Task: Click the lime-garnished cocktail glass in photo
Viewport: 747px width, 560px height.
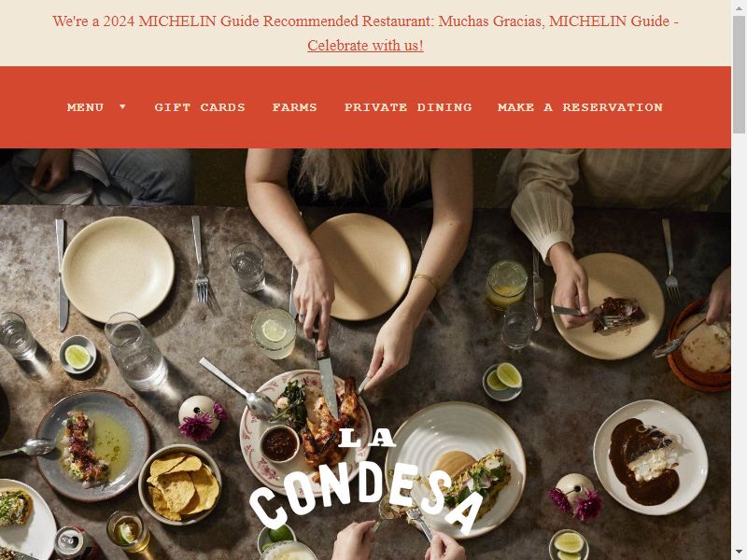Action: [x=274, y=333]
